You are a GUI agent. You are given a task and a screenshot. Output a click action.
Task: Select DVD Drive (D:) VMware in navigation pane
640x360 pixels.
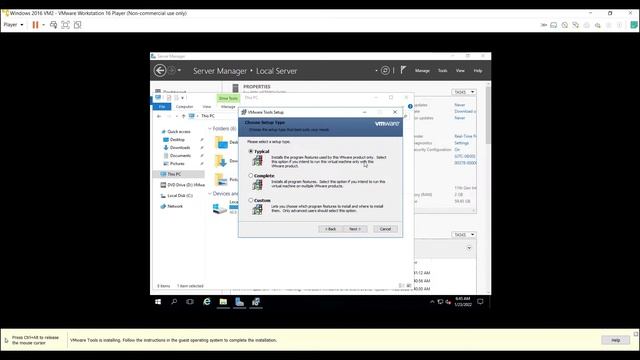click(x=182, y=185)
